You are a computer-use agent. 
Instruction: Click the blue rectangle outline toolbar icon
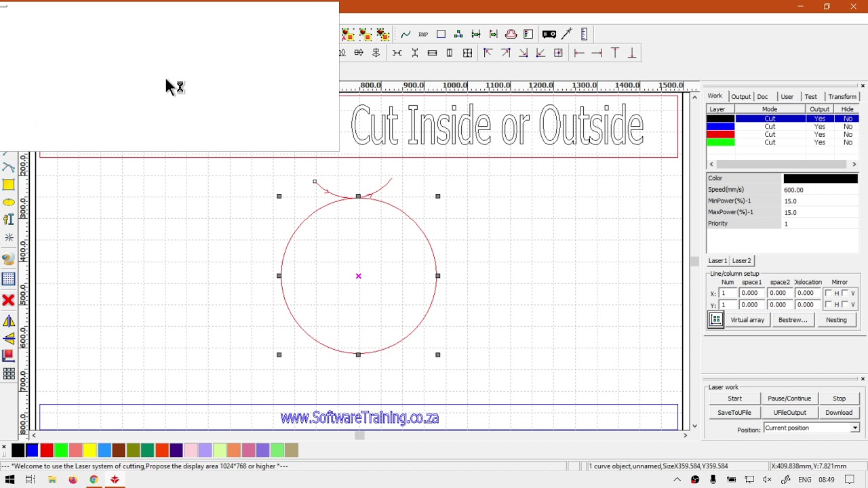click(441, 34)
